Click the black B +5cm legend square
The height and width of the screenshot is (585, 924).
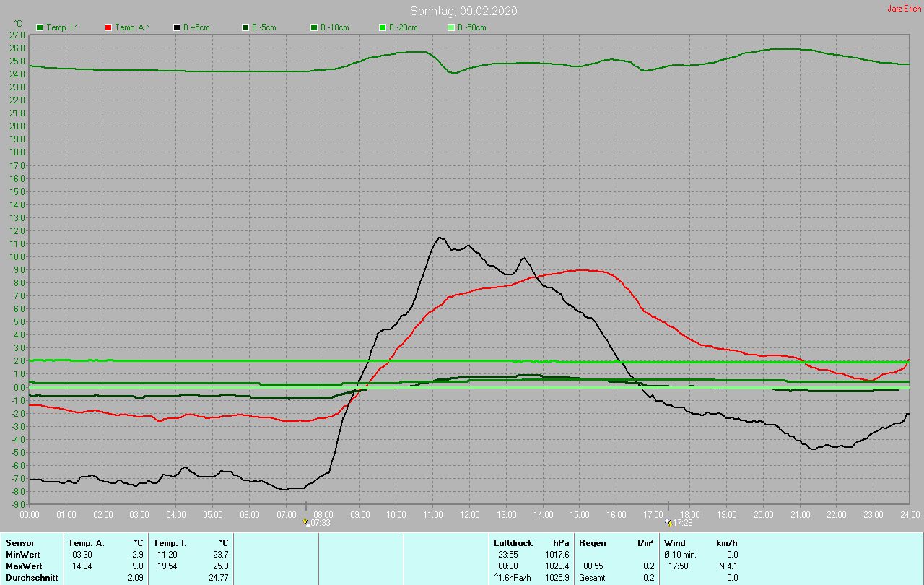click(x=177, y=27)
